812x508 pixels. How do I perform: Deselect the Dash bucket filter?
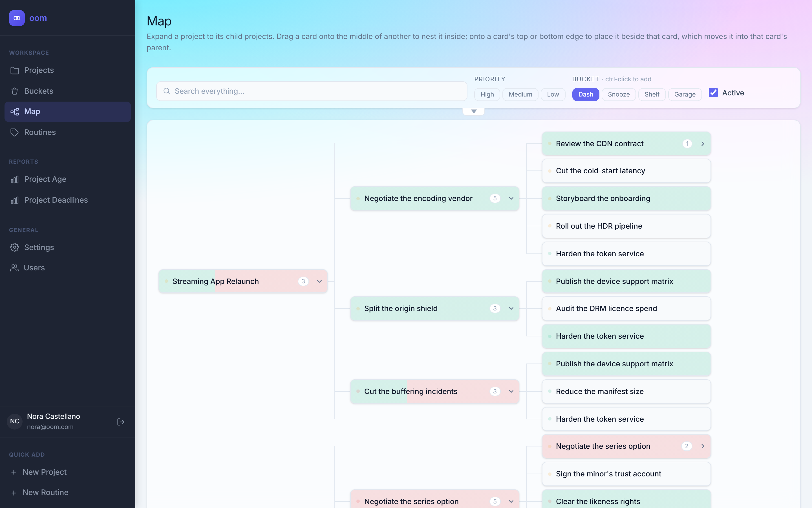tap(586, 95)
